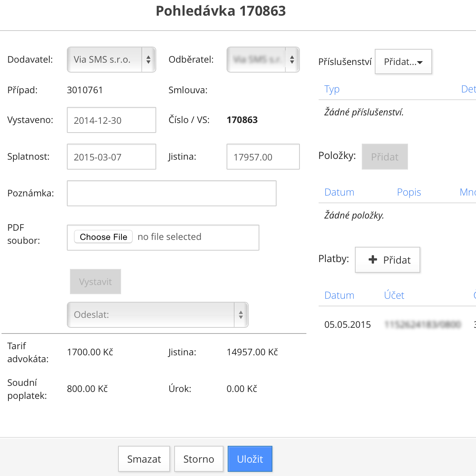Click the Vystavit button
This screenshot has width=476, height=476.
click(x=96, y=282)
